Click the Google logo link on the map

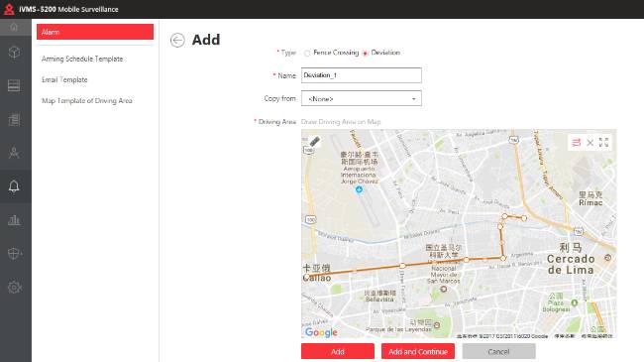(x=321, y=332)
